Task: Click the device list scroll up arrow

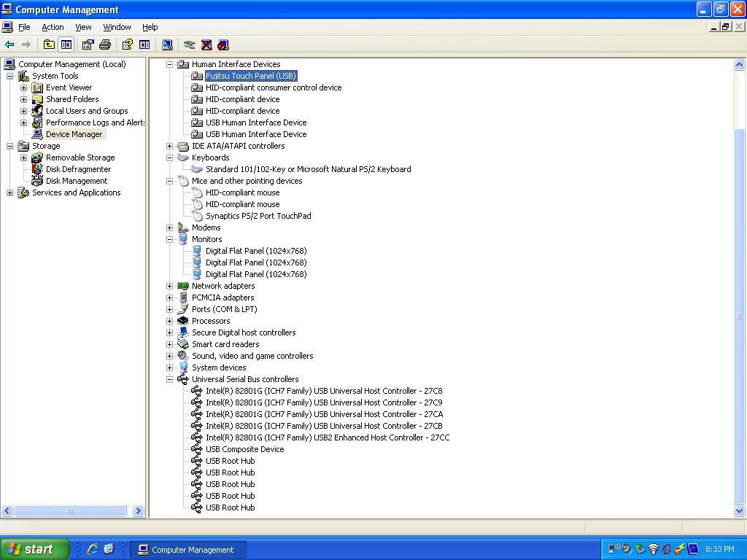Action: [740, 65]
